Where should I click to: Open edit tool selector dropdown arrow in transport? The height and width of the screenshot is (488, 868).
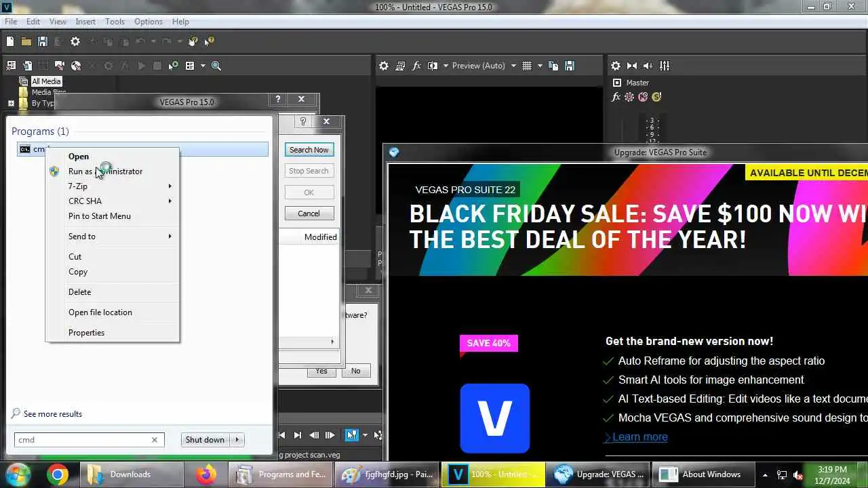tap(365, 435)
